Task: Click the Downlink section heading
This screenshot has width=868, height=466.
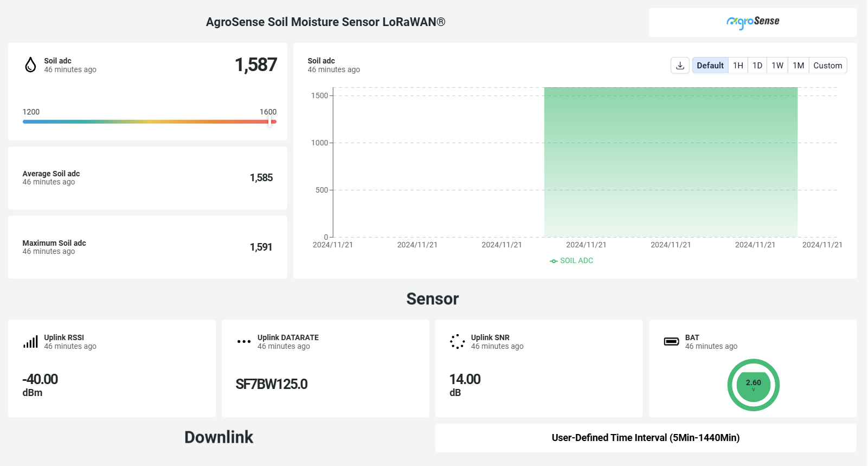Action: [x=219, y=437]
